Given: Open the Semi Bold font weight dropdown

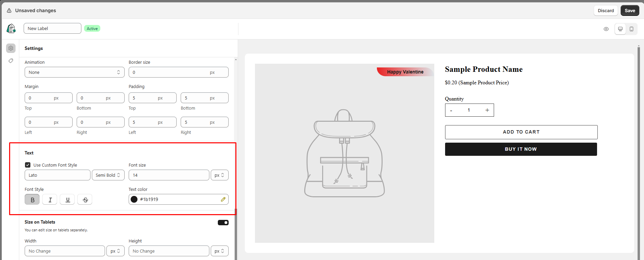Looking at the screenshot, I should coord(108,175).
